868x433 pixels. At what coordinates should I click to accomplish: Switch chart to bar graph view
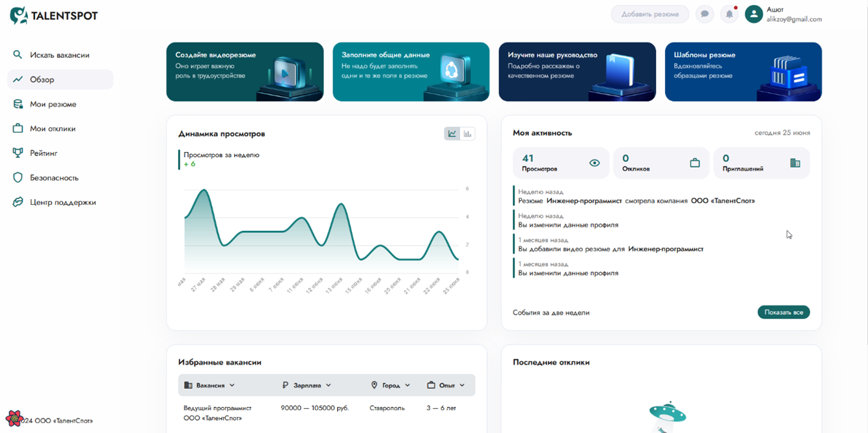click(x=467, y=134)
